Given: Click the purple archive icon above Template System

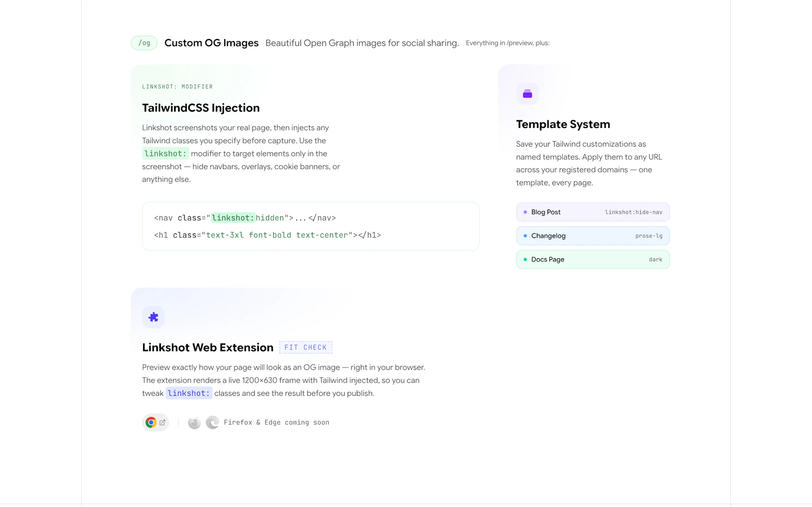Looking at the screenshot, I should click(527, 93).
